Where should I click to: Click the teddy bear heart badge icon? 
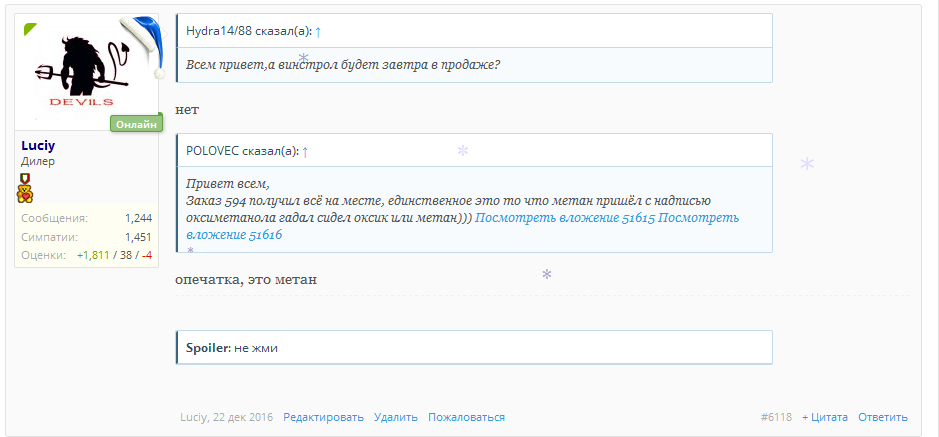point(25,194)
